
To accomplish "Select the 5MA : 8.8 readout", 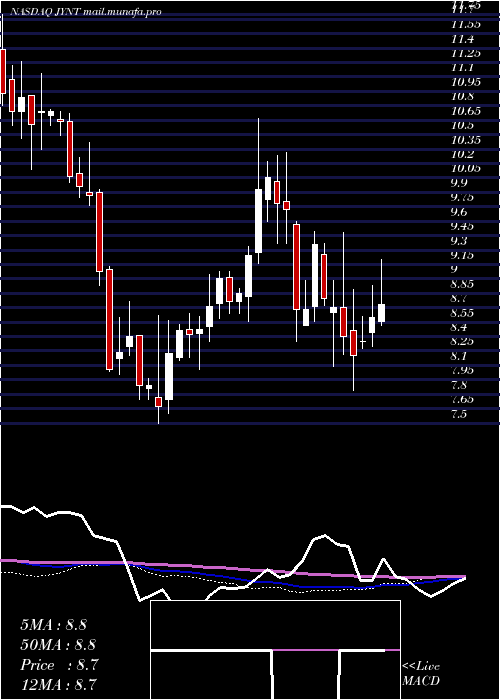I will click(x=53, y=625).
